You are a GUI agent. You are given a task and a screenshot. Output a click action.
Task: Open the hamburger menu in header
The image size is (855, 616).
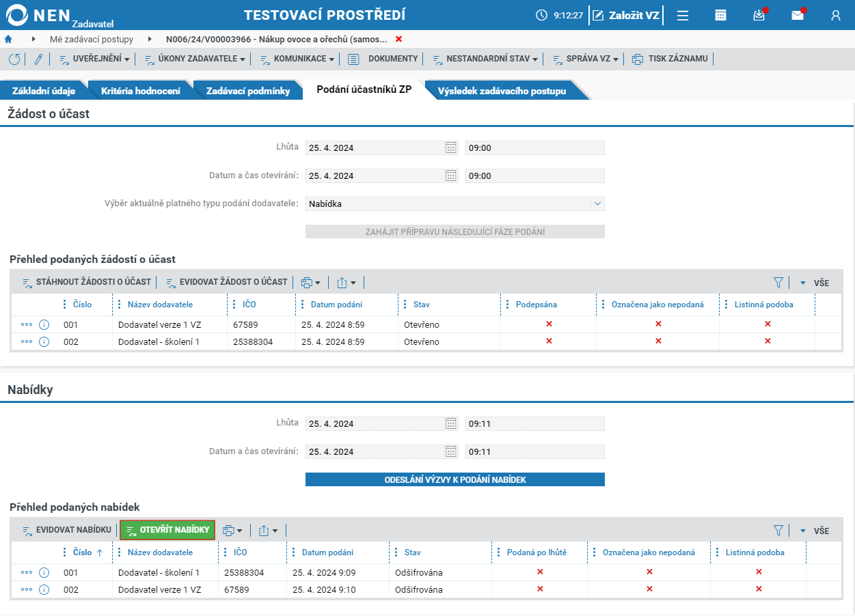click(x=682, y=15)
